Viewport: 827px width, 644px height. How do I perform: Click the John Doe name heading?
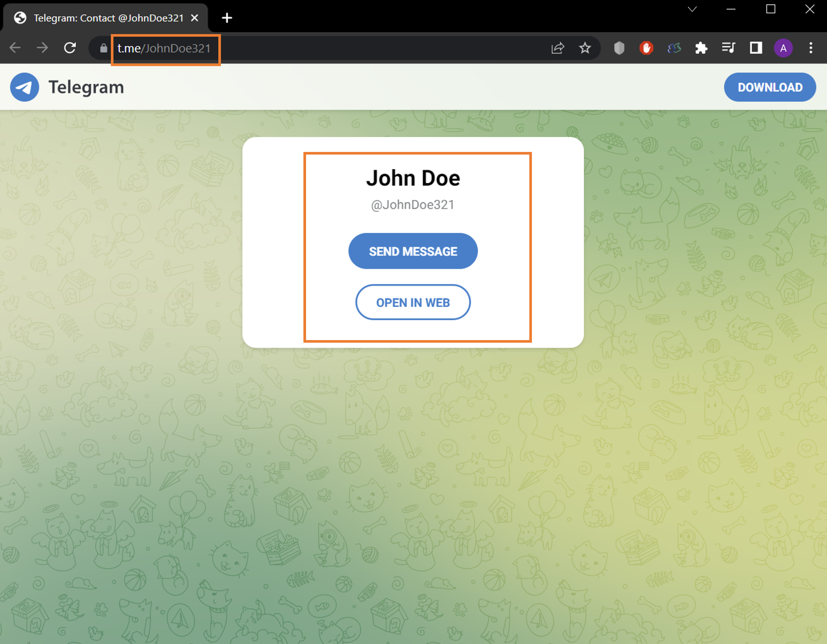tap(413, 178)
